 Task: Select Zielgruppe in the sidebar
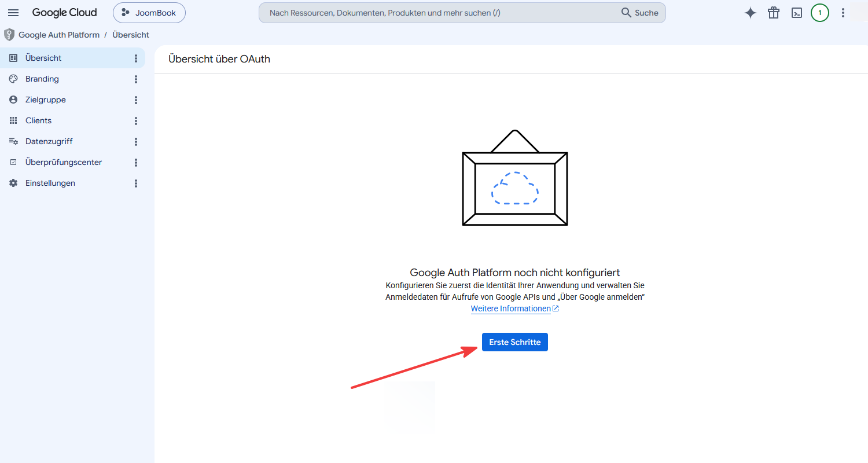72,100
